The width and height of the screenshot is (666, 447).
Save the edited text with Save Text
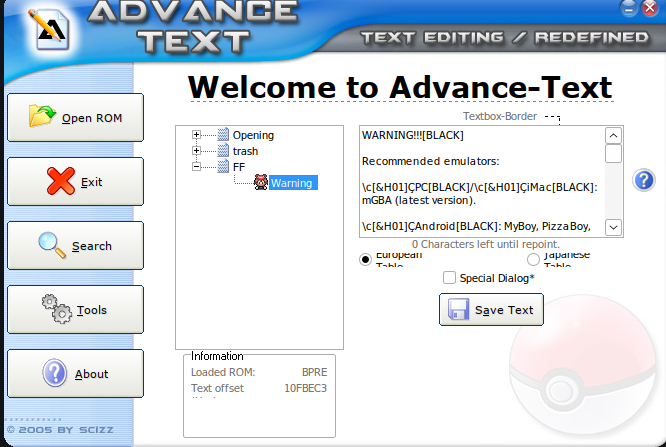tap(491, 310)
